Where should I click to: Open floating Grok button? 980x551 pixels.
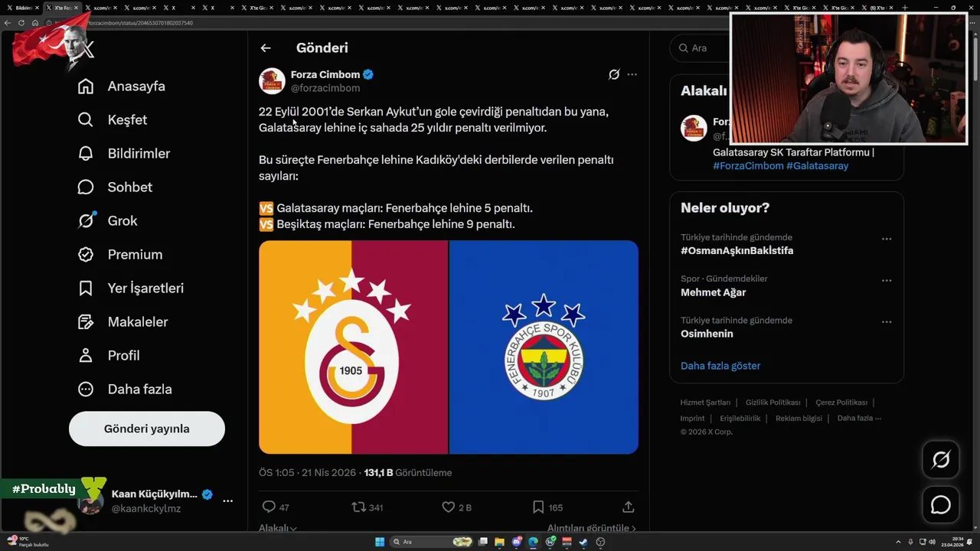[940, 460]
